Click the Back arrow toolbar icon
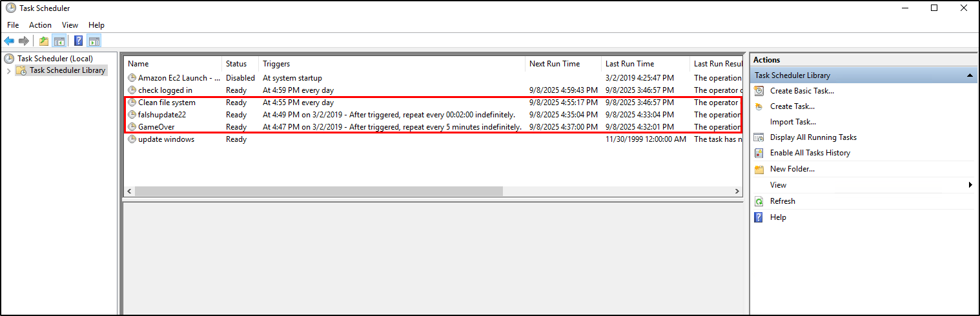Viewport: 980px width, 316px height. coord(9,41)
